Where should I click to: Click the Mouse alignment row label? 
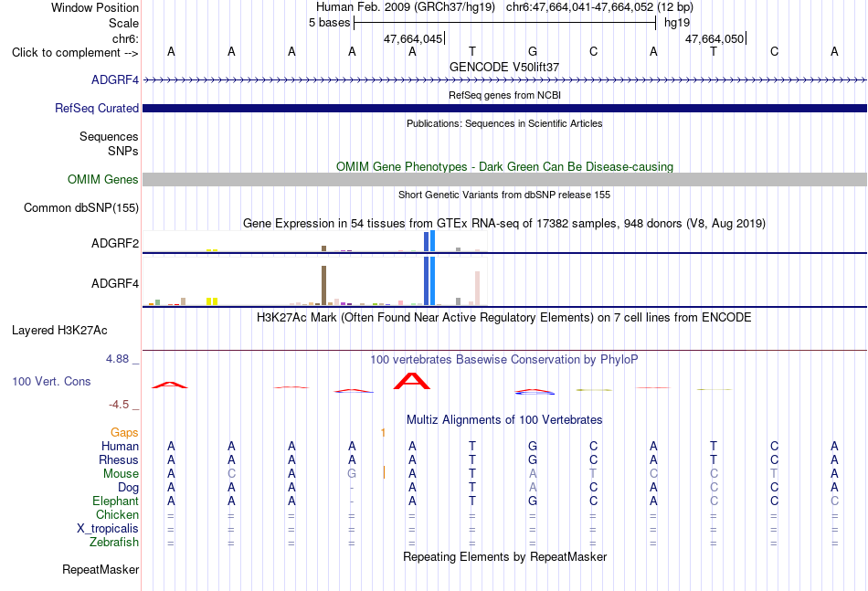(x=122, y=474)
